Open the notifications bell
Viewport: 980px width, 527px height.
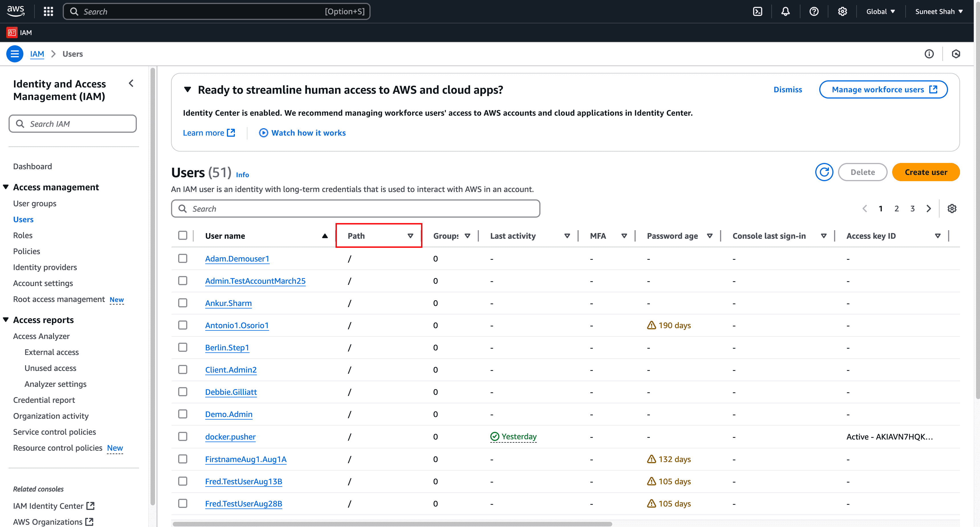tap(785, 11)
